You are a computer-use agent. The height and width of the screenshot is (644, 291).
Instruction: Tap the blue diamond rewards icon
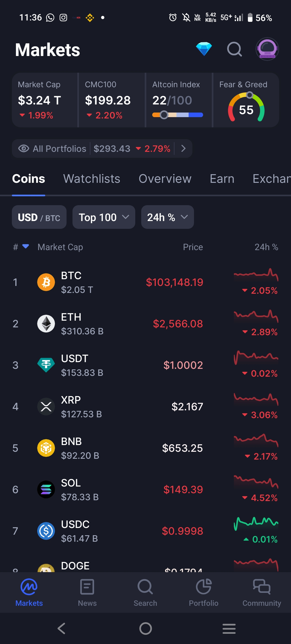coord(204,49)
